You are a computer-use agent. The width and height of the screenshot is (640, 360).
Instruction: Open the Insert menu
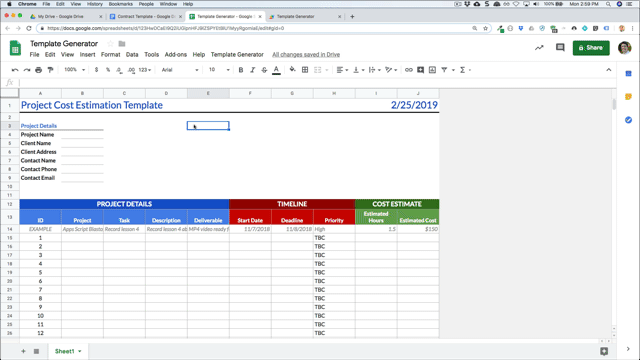87,55
